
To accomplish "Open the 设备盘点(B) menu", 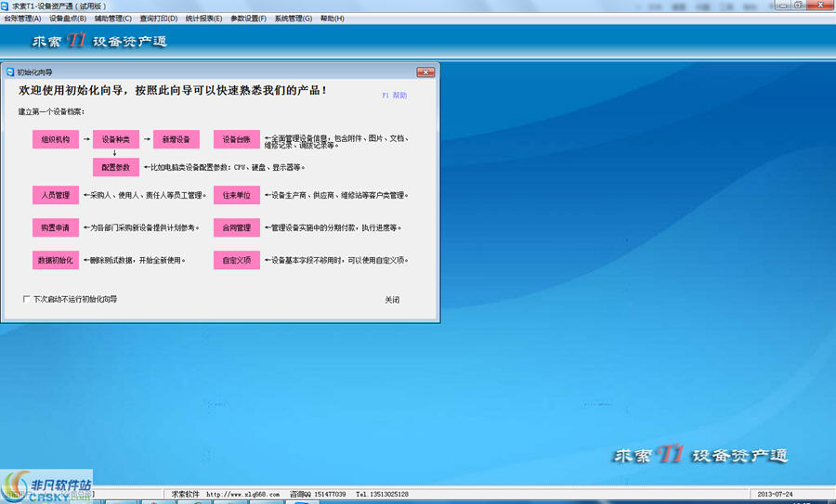I will point(68,19).
